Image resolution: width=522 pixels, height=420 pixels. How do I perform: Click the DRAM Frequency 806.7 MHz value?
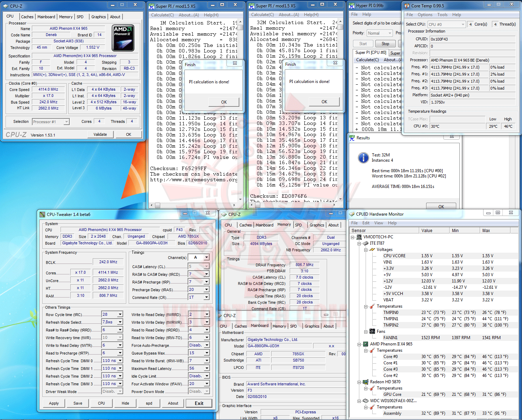(x=304, y=265)
